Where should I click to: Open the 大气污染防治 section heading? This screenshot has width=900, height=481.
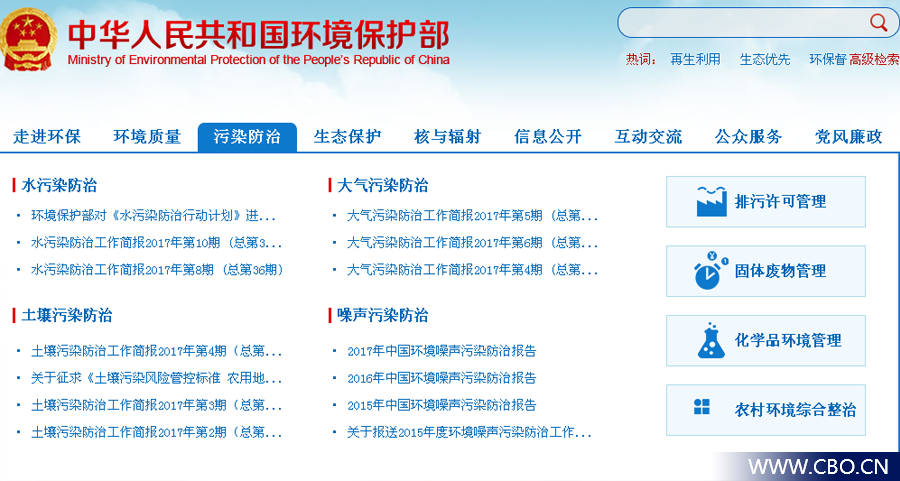383,185
